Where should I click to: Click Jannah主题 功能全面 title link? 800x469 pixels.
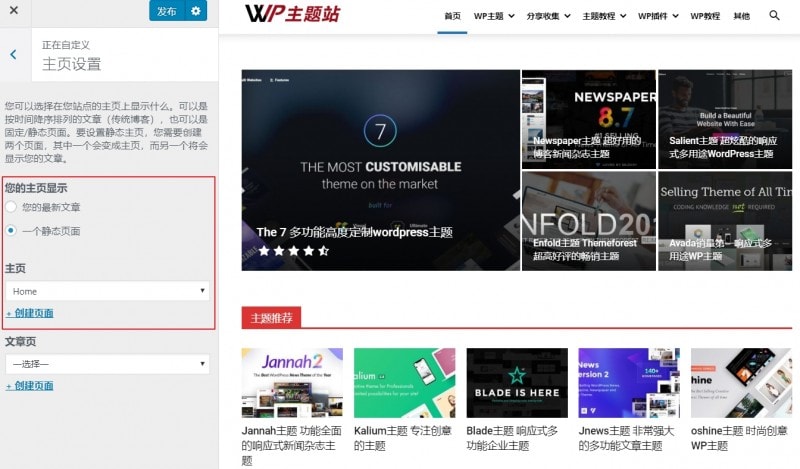pos(292,446)
